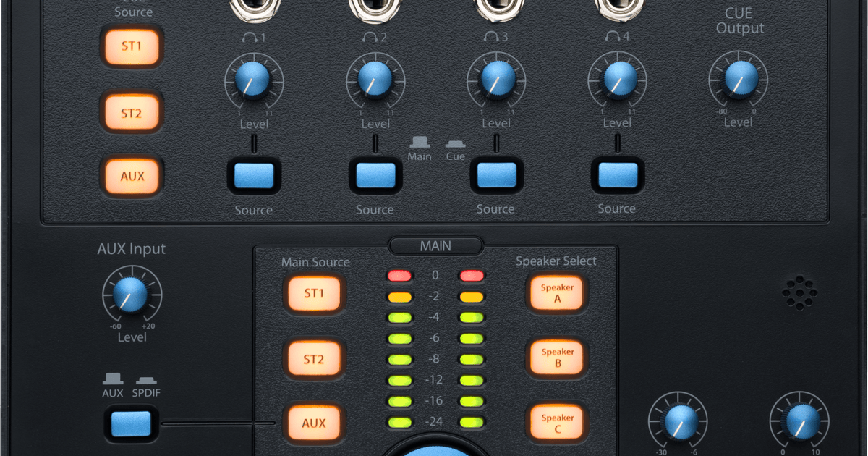Select ST2 under Main Source
This screenshot has width=868, height=456.
click(315, 358)
